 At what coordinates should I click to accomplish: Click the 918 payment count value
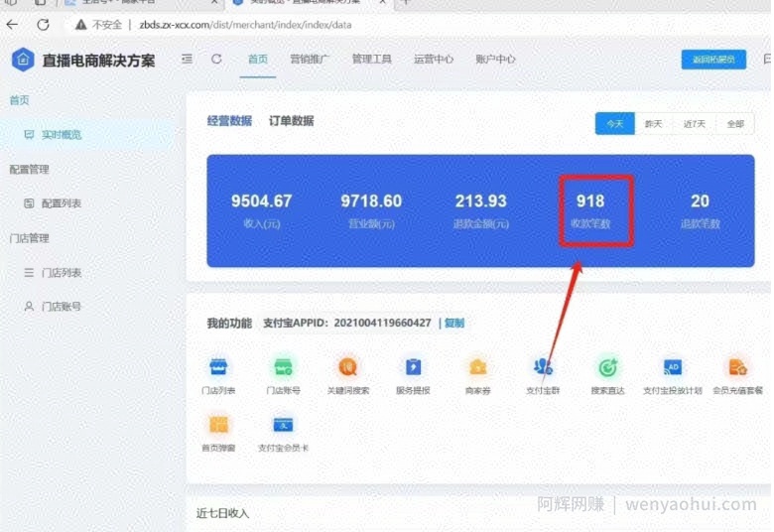coord(590,201)
